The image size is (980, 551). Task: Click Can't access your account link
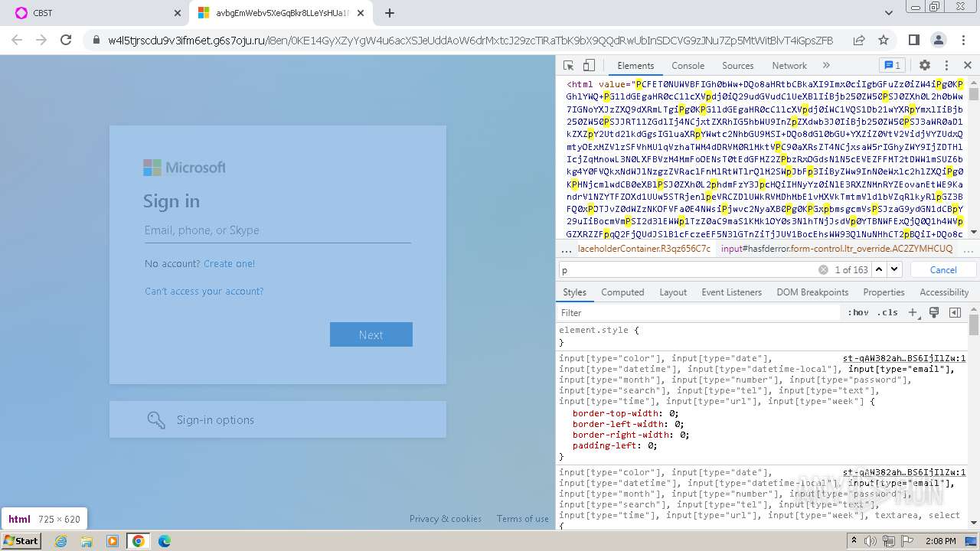point(204,291)
